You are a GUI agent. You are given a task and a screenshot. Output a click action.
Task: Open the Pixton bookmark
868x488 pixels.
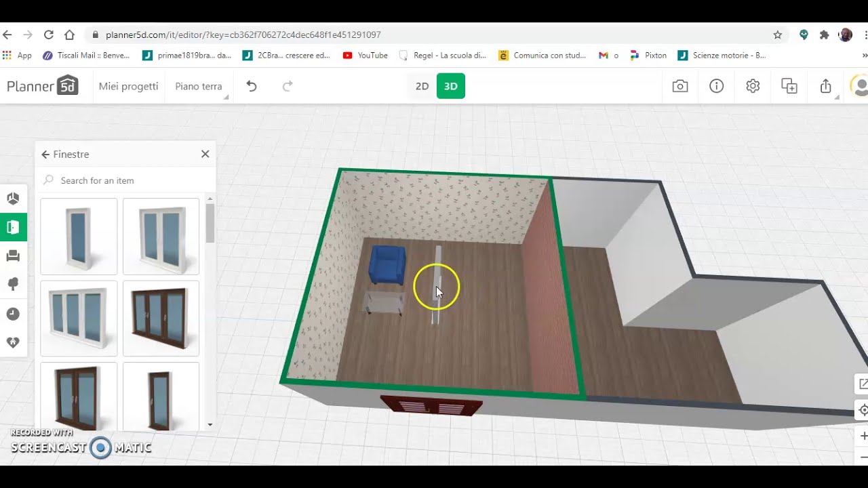(648, 56)
